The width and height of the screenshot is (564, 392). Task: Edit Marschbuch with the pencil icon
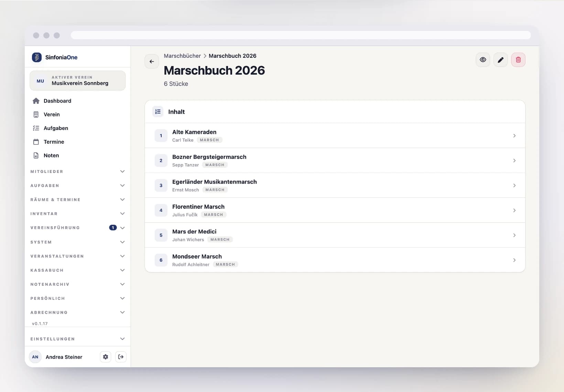(x=501, y=60)
